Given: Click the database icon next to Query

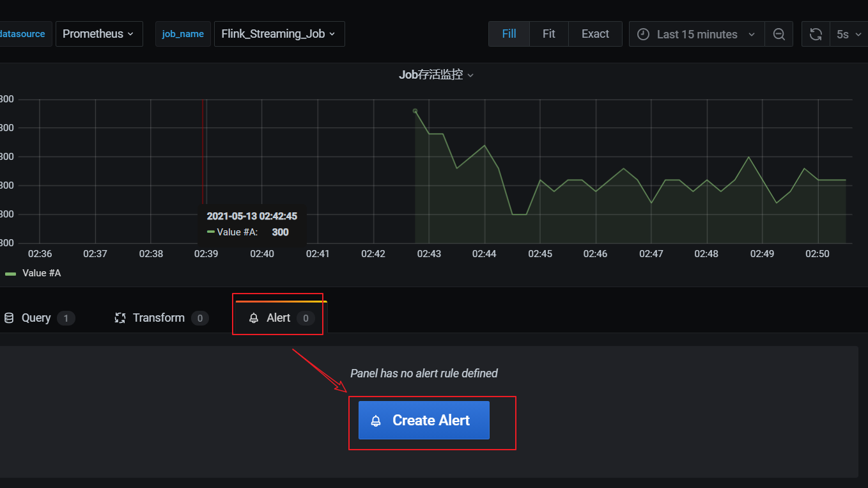Looking at the screenshot, I should click(9, 318).
